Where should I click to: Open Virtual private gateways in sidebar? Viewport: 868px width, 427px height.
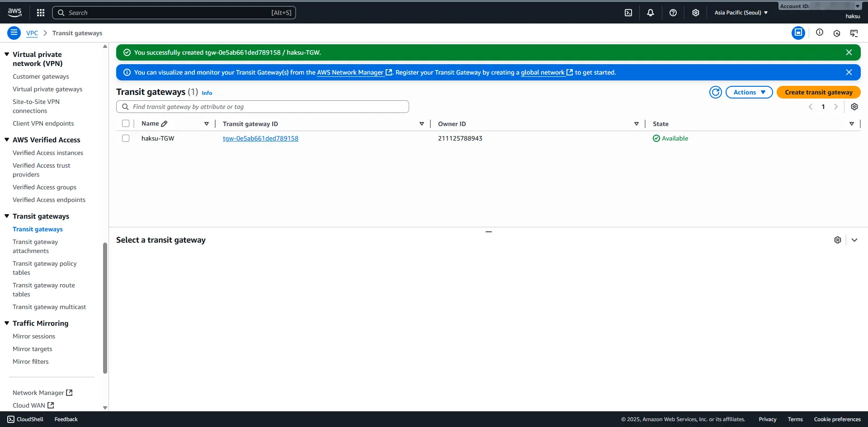[47, 89]
